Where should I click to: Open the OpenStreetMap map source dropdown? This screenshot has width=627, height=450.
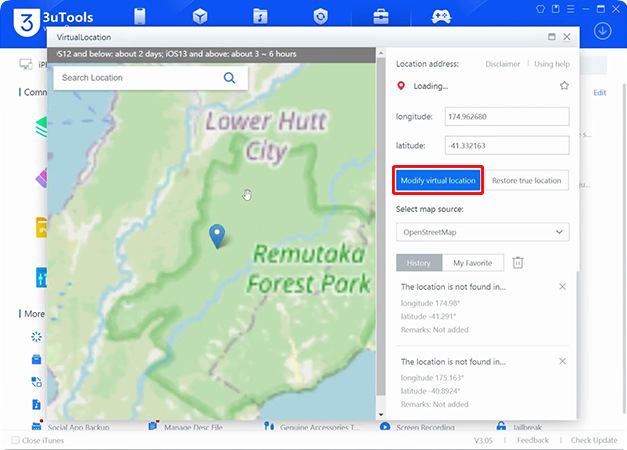point(483,232)
